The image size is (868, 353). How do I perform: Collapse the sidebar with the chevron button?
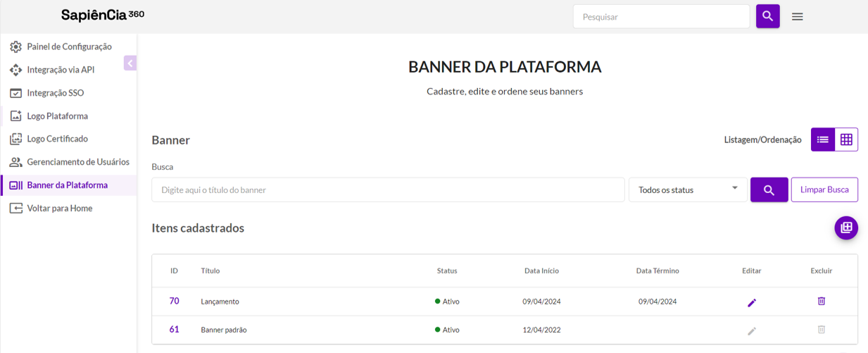tap(130, 63)
